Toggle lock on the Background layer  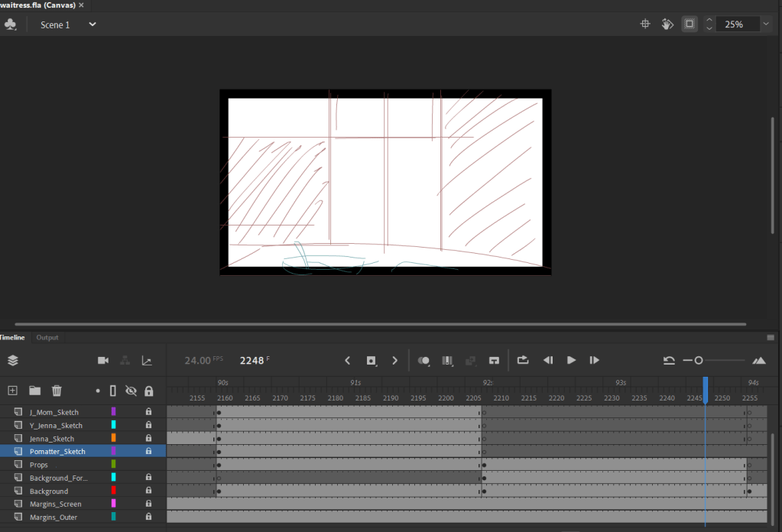click(148, 491)
